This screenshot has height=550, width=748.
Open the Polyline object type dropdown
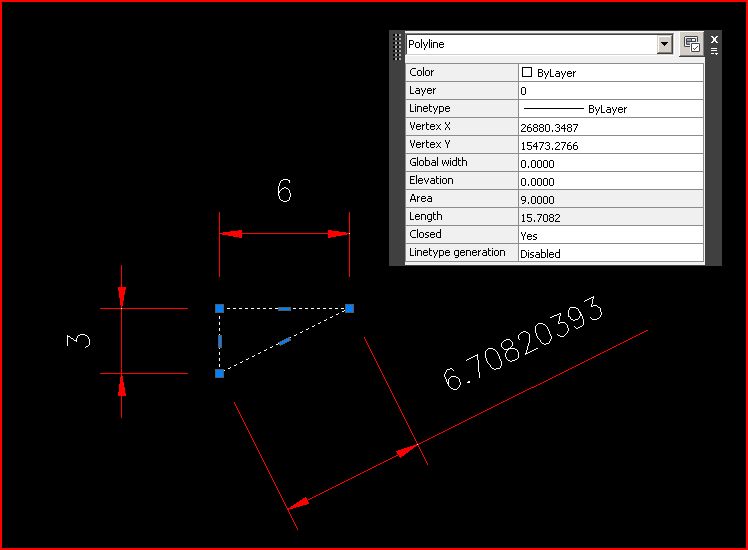point(665,44)
